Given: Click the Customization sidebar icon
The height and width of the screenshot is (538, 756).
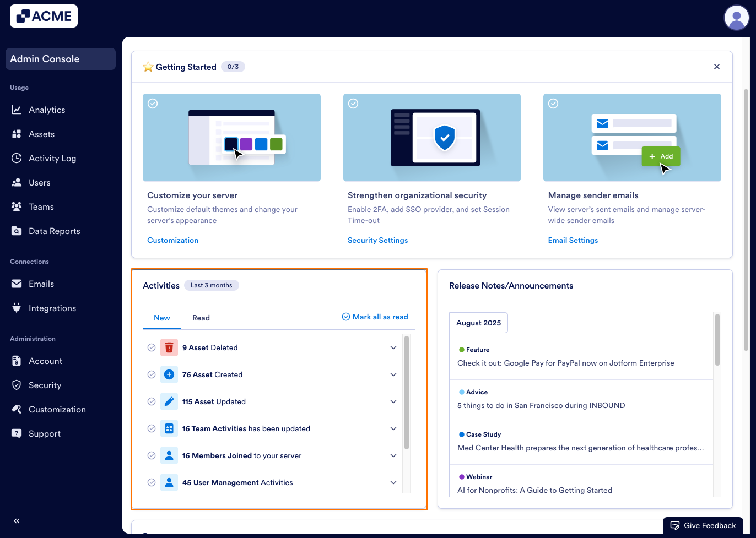Looking at the screenshot, I should tap(17, 409).
